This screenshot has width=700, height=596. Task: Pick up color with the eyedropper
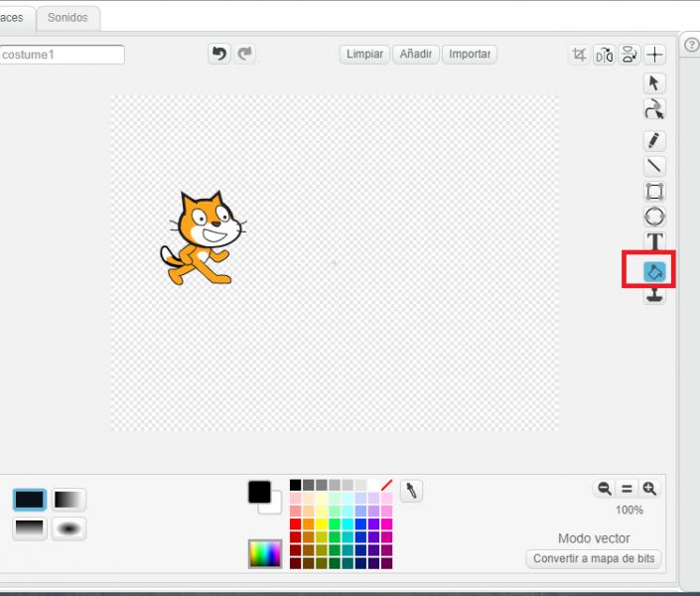(411, 491)
